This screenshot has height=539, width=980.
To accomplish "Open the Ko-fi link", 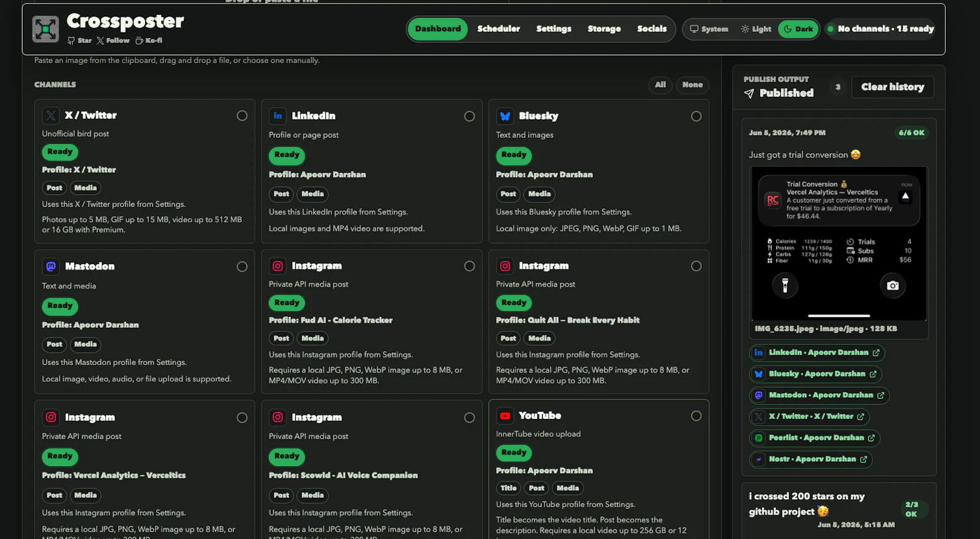I will [x=149, y=40].
